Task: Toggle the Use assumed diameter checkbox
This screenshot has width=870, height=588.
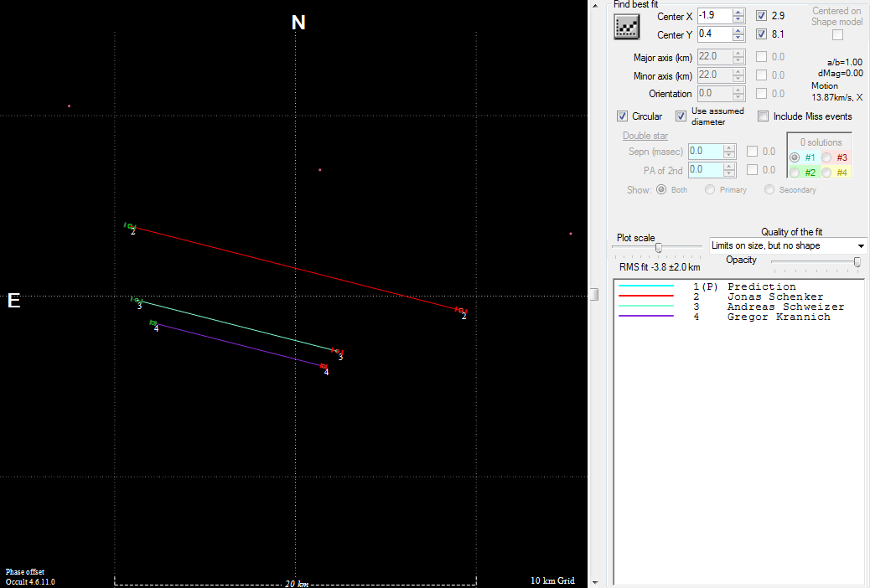Action: 681,116
